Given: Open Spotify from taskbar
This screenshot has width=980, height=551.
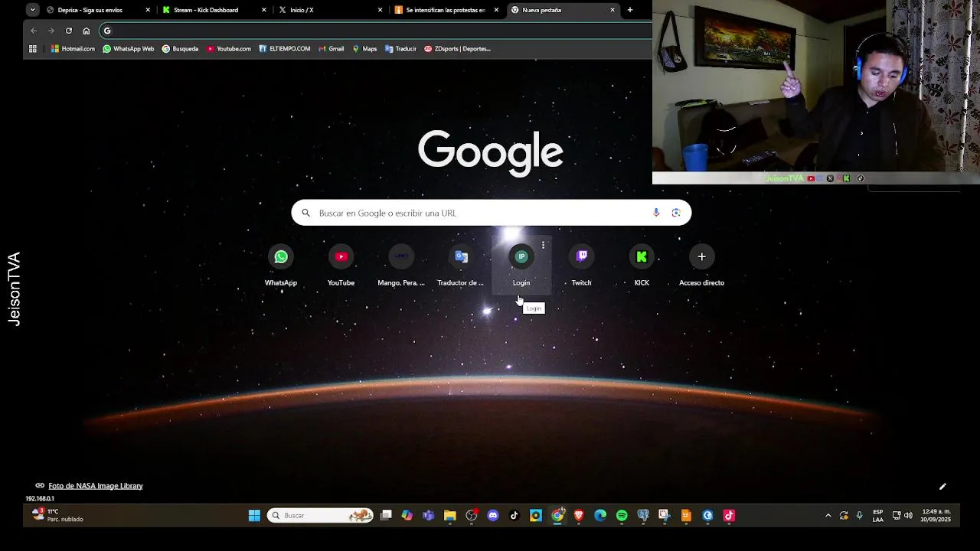Looking at the screenshot, I should [622, 516].
